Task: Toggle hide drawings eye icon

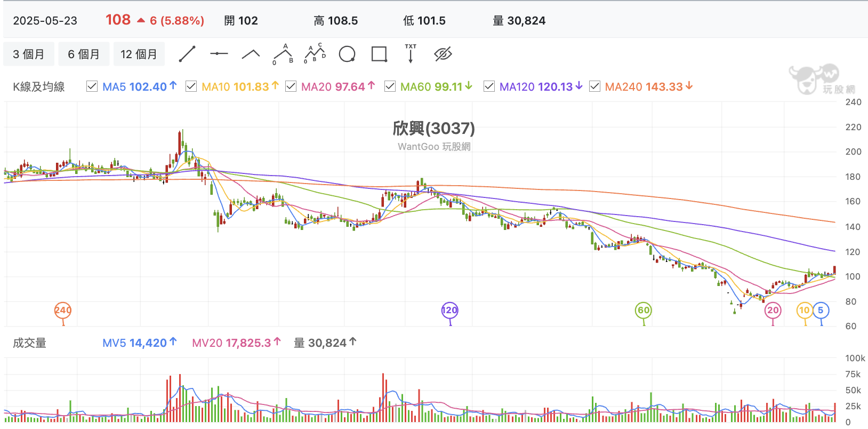Action: coord(443,54)
